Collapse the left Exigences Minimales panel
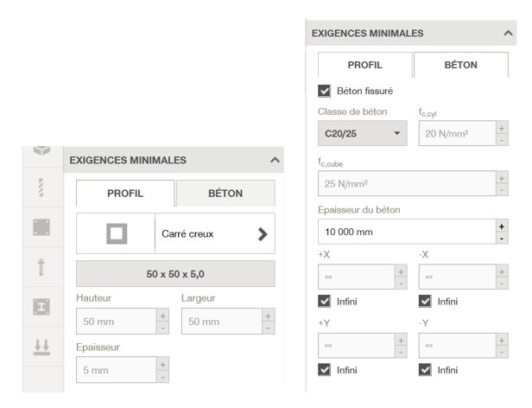This screenshot has height=408, width=532. (275, 160)
